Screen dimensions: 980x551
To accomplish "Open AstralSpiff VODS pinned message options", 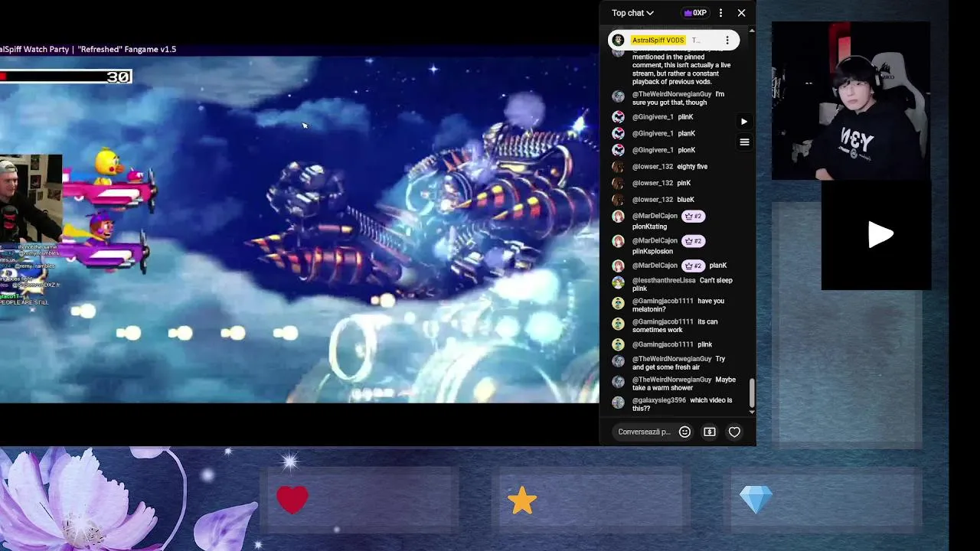I will 727,41.
